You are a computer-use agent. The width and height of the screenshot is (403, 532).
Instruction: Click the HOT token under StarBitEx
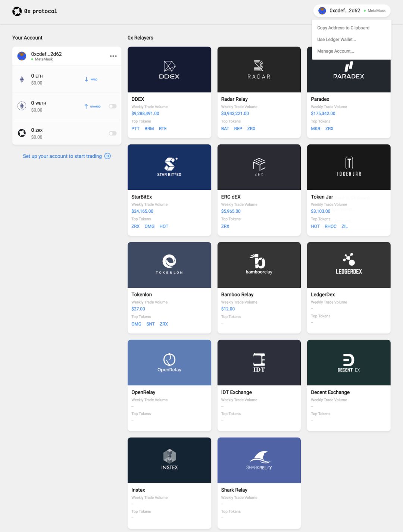coord(164,226)
